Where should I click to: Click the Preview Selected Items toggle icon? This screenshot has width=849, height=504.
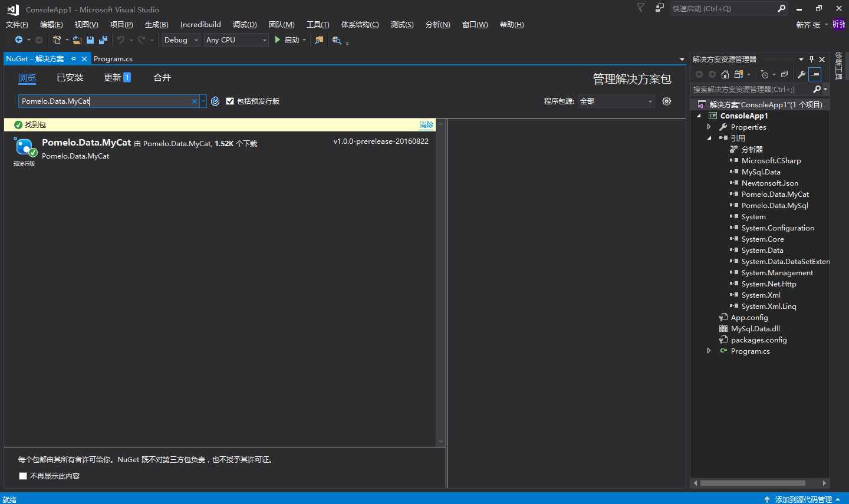click(x=815, y=74)
